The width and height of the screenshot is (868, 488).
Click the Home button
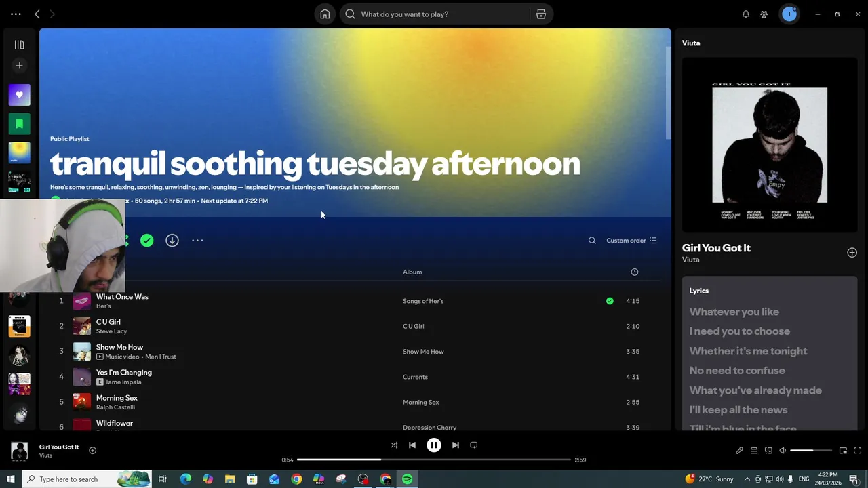325,14
